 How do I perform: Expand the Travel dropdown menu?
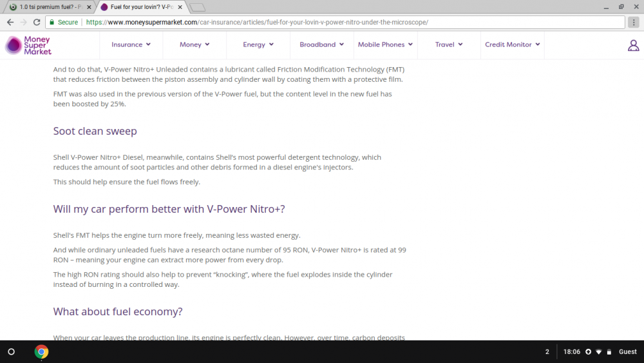(449, 44)
